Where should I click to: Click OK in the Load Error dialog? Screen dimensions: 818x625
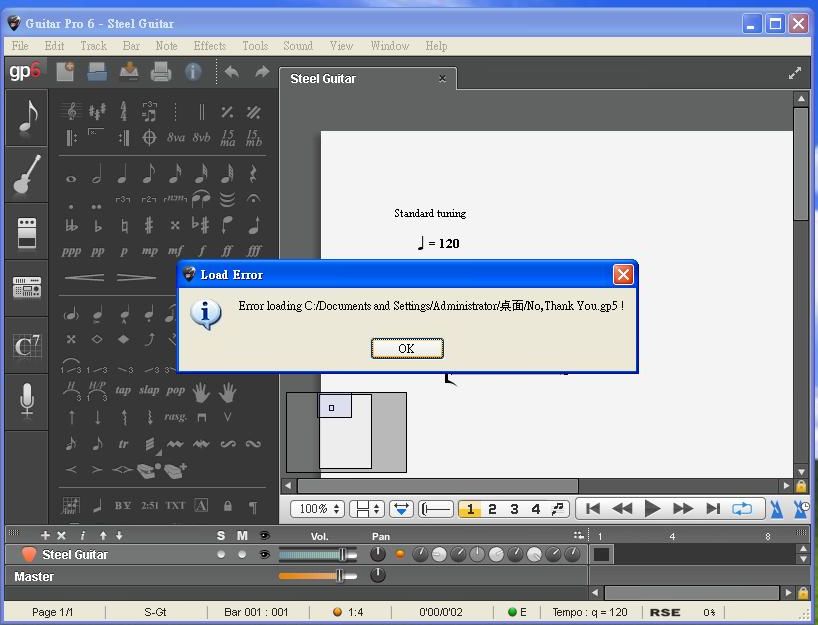[407, 348]
